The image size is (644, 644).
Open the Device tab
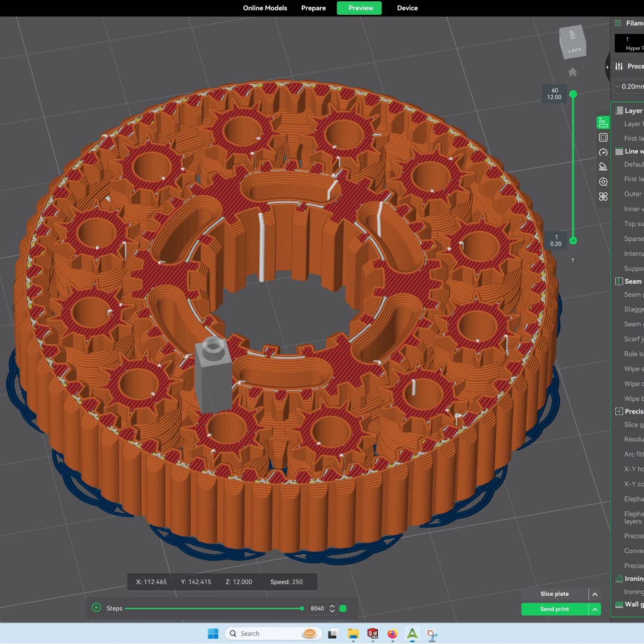pyautogui.click(x=407, y=8)
